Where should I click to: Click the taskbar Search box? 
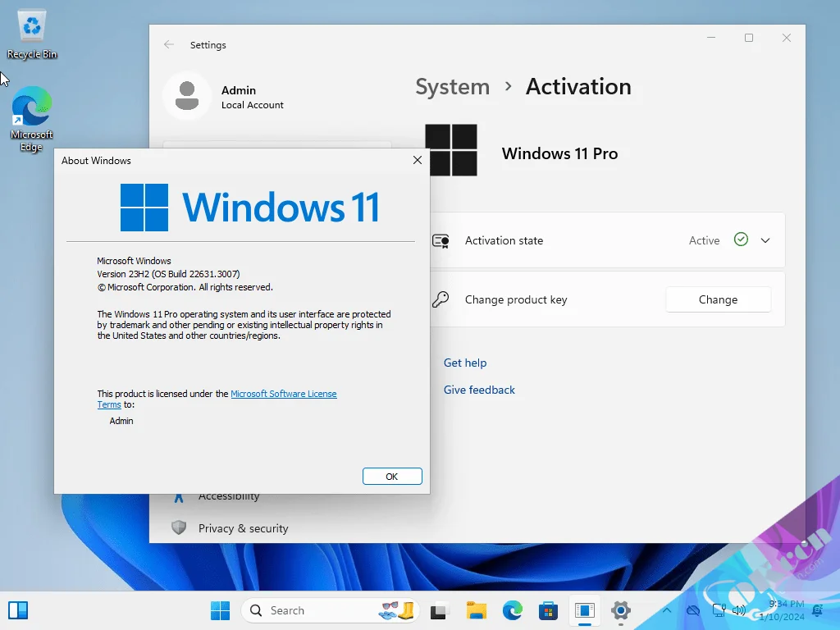[x=330, y=610]
